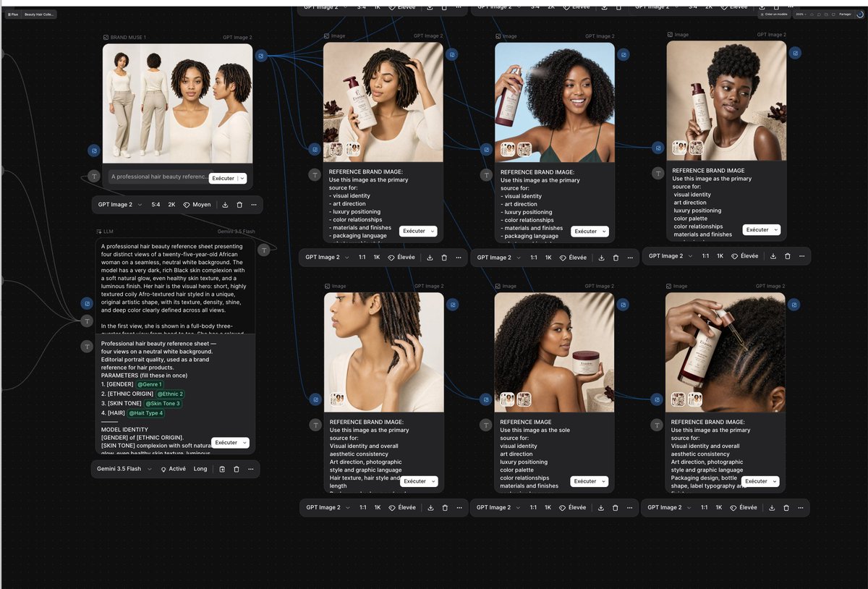
Task: Click the T text port of the hair-mask jar node
Action: coord(486,425)
